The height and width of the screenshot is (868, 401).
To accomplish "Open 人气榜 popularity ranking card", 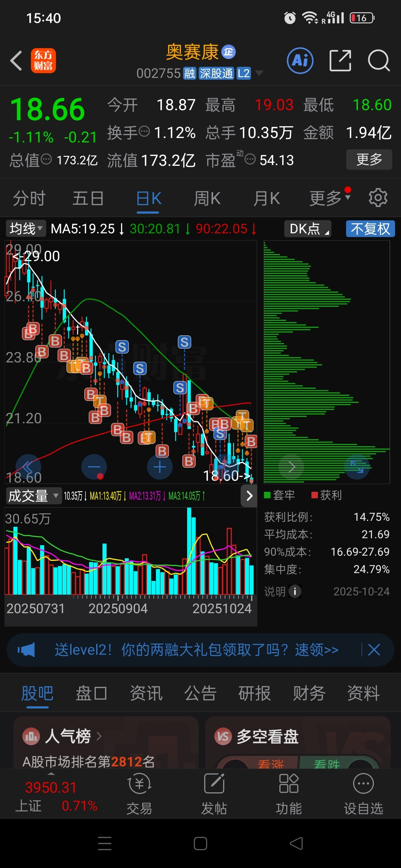I will (106, 743).
